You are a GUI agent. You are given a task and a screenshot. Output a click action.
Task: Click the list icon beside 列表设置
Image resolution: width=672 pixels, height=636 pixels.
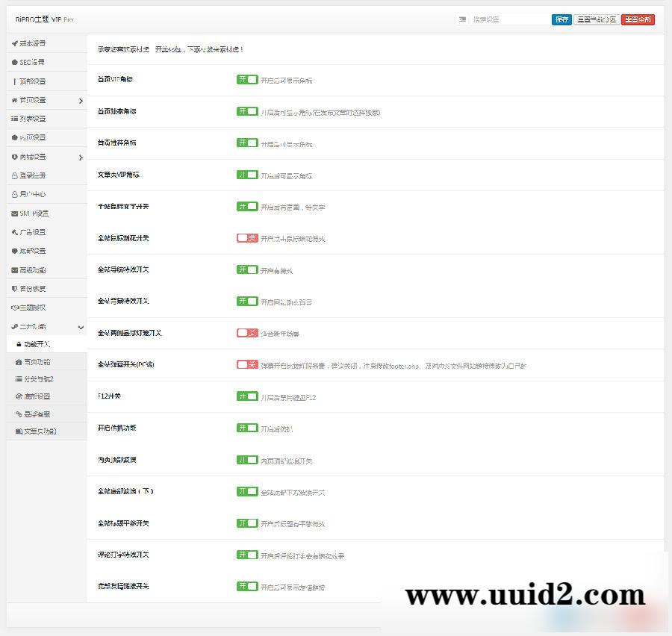(x=15, y=119)
